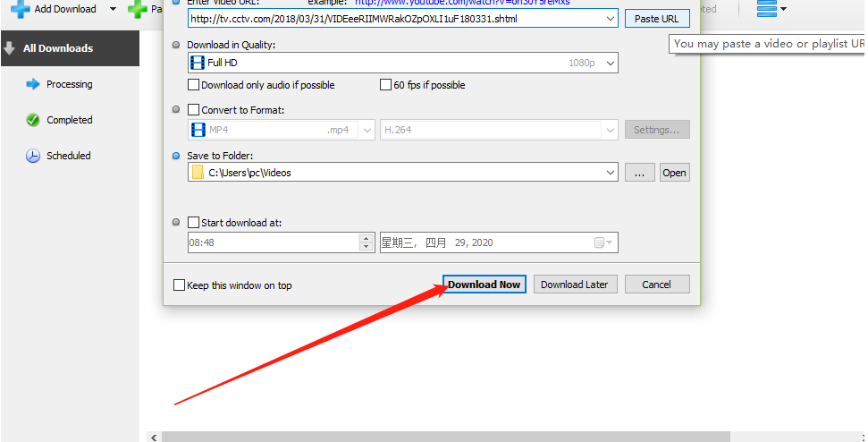Open the Full HD quality dropdown
This screenshot has height=442, width=868.
[x=610, y=64]
